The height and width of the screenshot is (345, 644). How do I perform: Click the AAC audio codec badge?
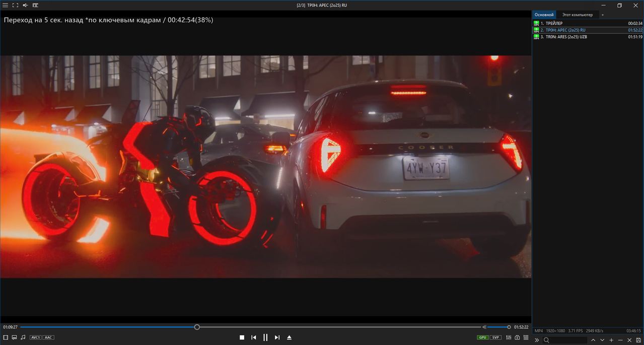click(x=48, y=337)
